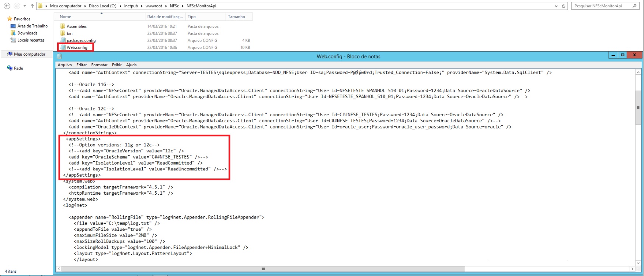Image resolution: width=644 pixels, height=276 pixels.
Task: Click the Favoritos star icon
Action: point(10,19)
